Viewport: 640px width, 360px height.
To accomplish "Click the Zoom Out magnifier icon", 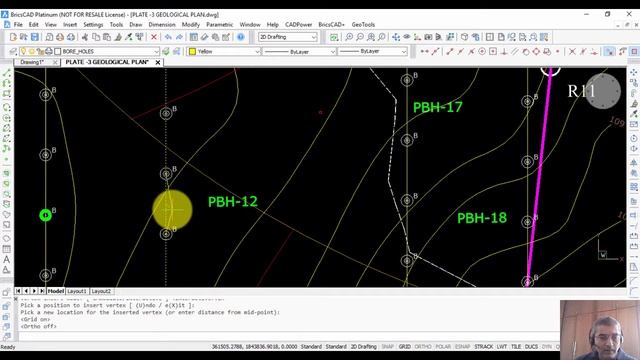I will pyautogui.click(x=360, y=37).
